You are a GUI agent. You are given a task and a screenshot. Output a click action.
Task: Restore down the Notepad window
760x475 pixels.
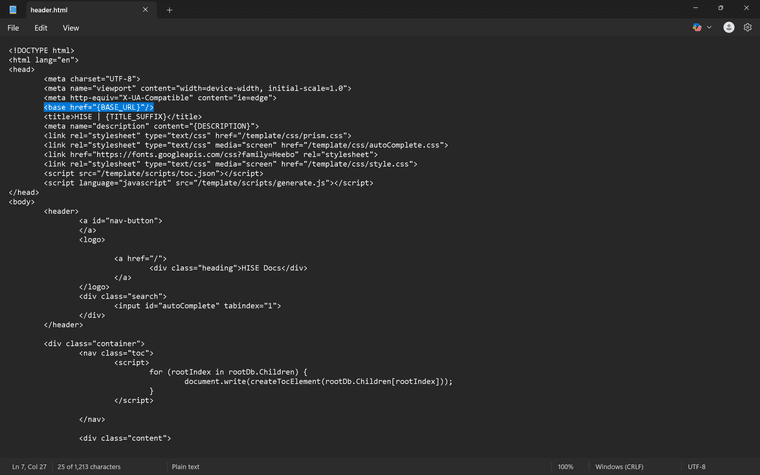721,8
